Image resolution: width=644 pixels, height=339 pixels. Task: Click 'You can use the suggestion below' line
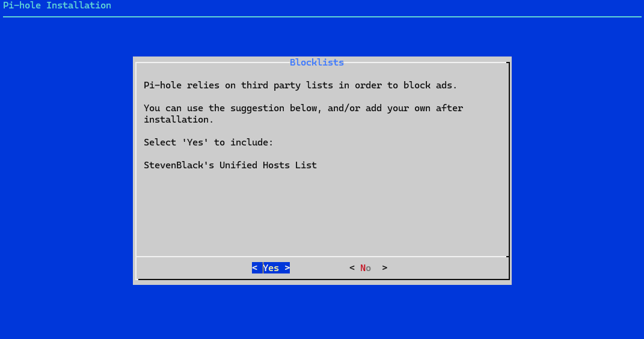(304, 108)
